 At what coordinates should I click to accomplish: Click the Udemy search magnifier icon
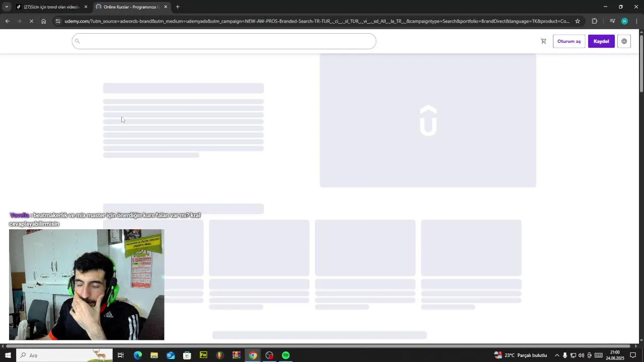click(77, 41)
